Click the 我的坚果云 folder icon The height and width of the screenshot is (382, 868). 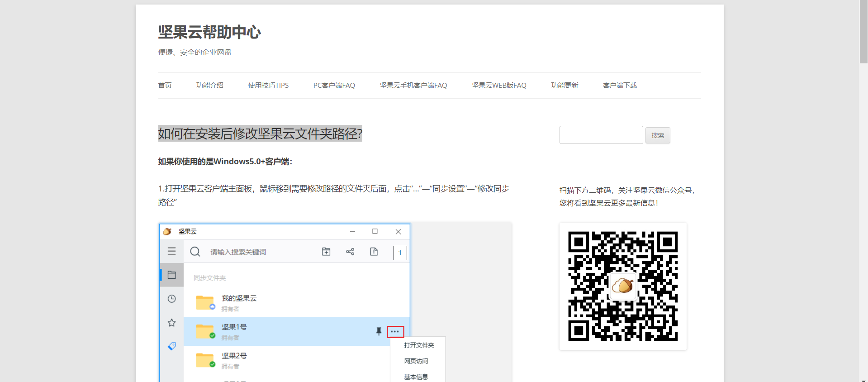pos(205,303)
